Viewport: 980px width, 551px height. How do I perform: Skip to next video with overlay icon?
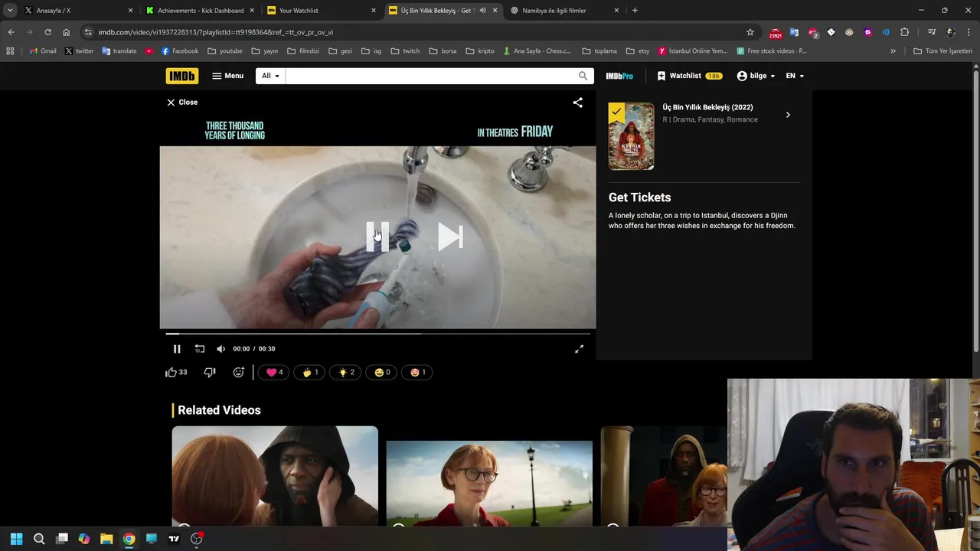450,236
